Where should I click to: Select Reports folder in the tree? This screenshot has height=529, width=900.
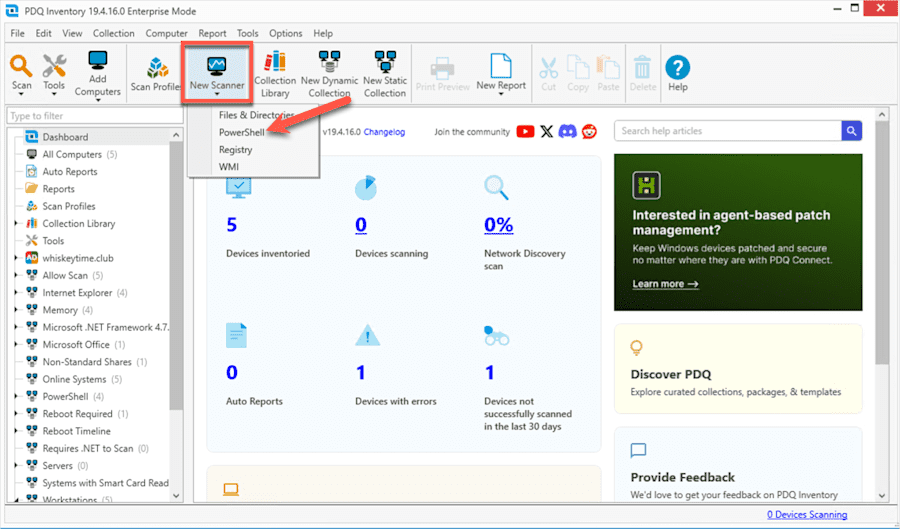coord(58,189)
